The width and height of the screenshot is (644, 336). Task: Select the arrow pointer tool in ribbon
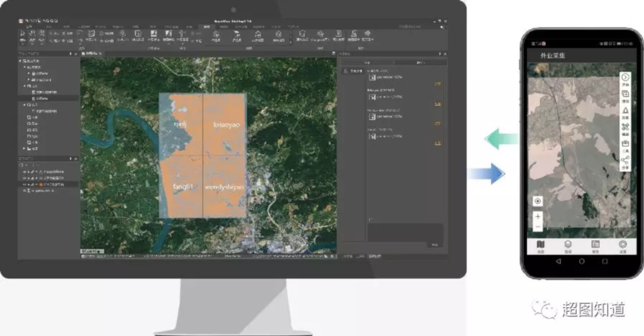point(23,33)
